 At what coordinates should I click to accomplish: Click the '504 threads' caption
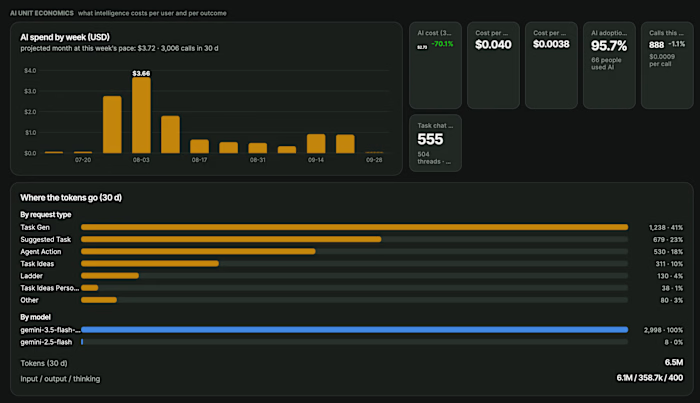click(x=434, y=158)
